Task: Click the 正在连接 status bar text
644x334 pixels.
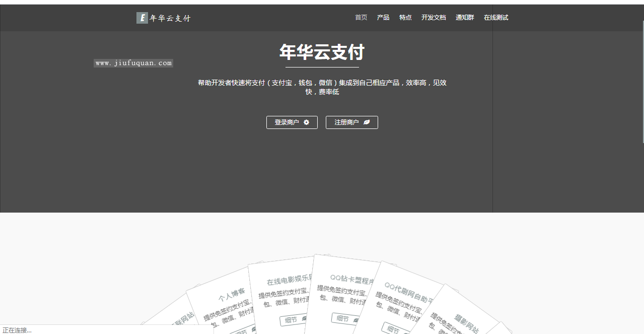Action: pyautogui.click(x=17, y=330)
